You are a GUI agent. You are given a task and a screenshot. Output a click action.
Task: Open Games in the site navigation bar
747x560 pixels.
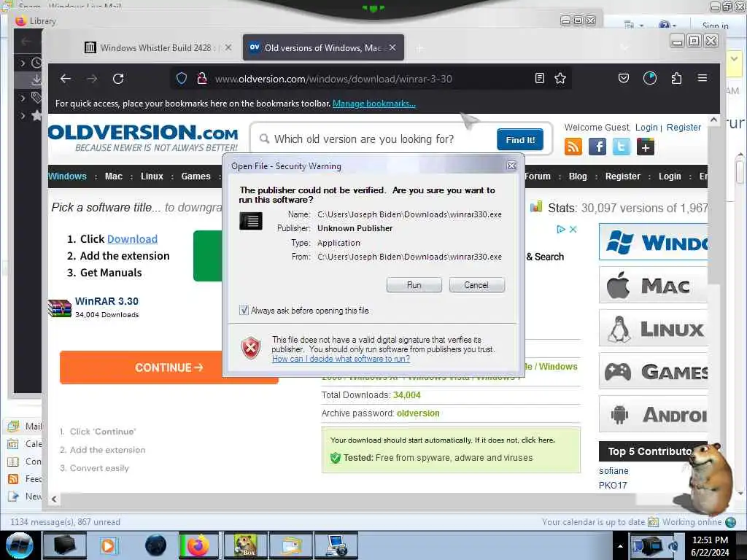(196, 176)
